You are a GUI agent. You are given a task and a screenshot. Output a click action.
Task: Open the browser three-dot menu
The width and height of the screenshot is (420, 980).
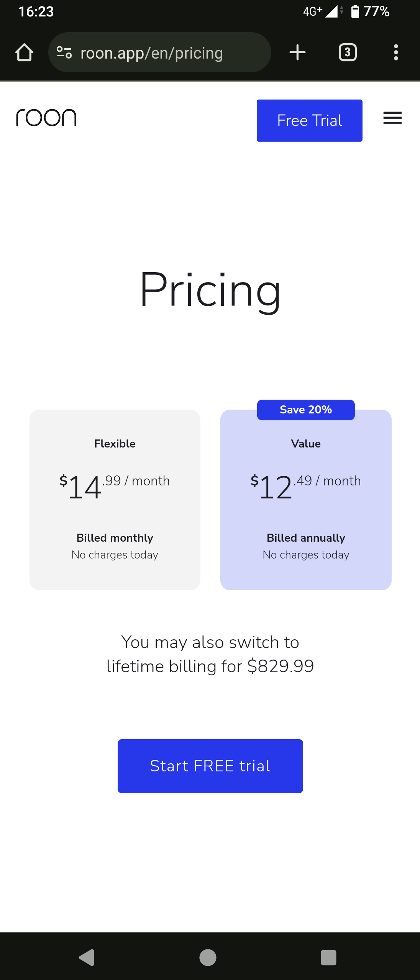pos(396,52)
